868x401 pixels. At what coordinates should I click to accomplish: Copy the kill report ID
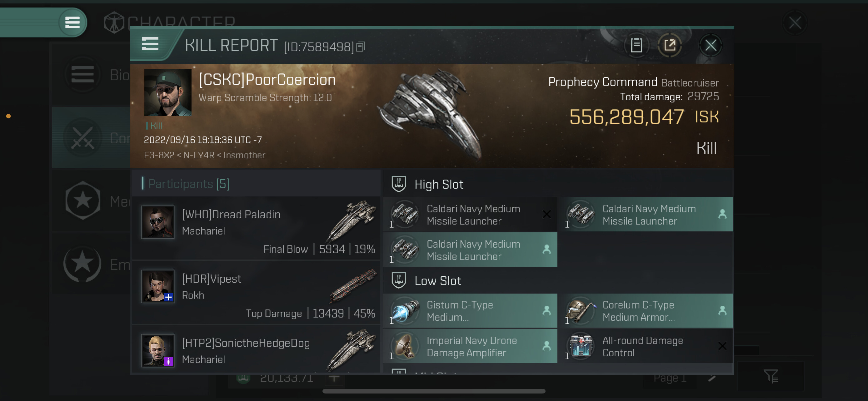tap(361, 47)
